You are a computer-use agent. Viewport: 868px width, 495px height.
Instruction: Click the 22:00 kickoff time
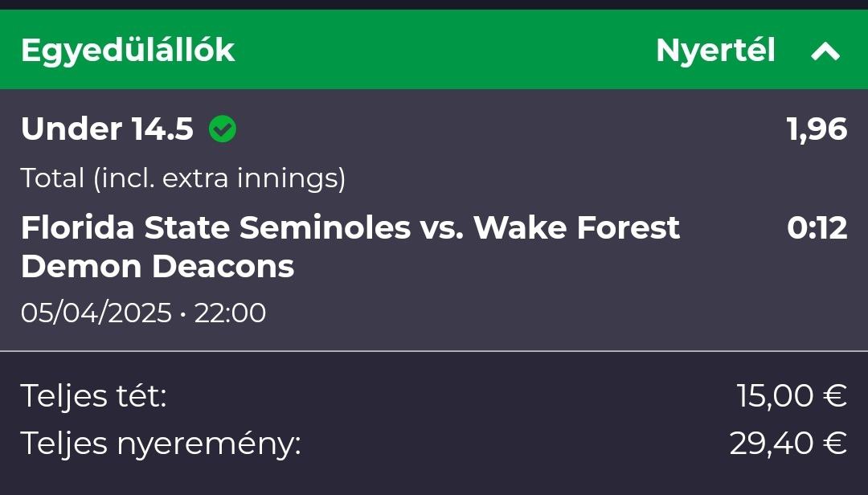[x=230, y=313]
